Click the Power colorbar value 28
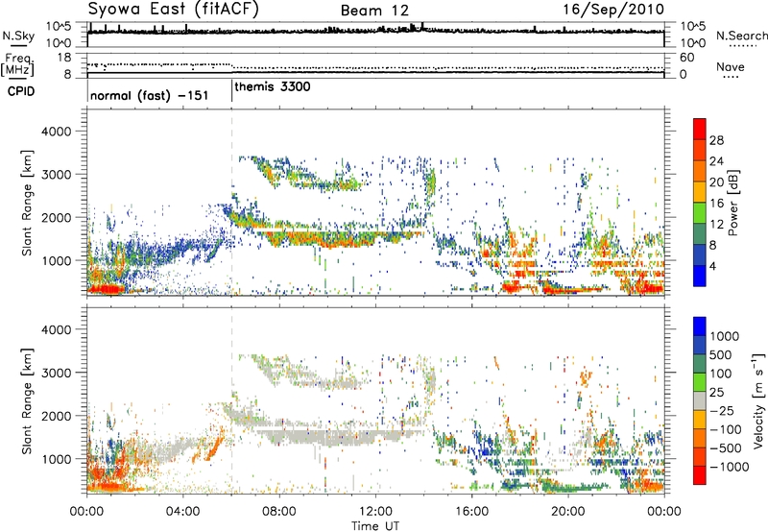The height and width of the screenshot is (532, 768). (x=716, y=140)
